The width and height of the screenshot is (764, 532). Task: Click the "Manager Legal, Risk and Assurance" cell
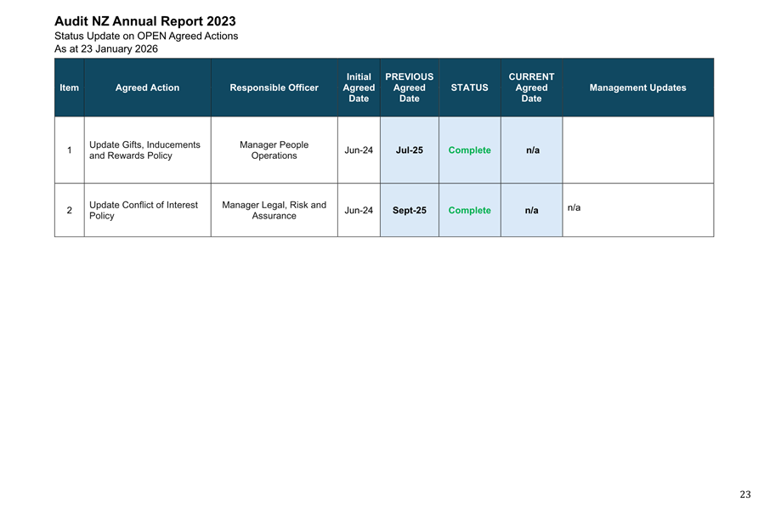[274, 210]
